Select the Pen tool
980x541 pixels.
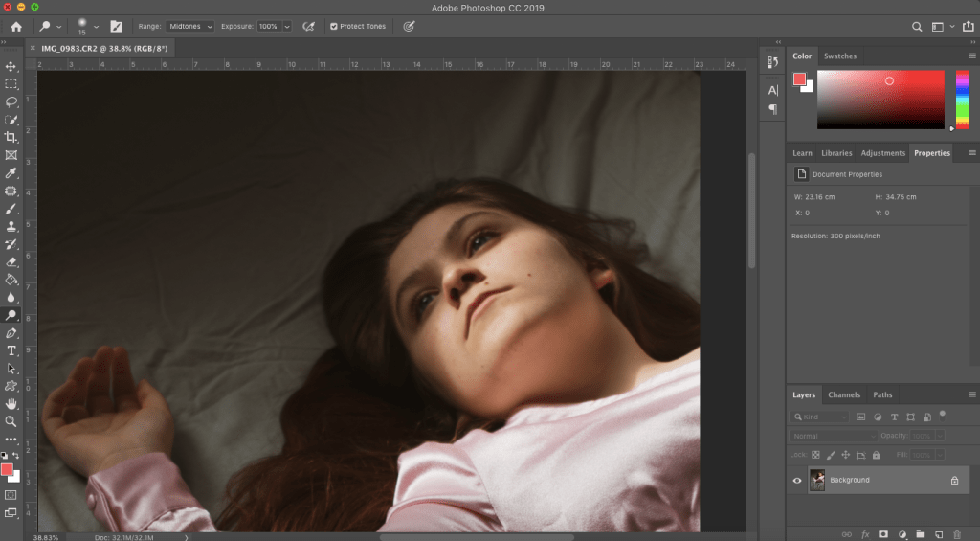point(11,333)
